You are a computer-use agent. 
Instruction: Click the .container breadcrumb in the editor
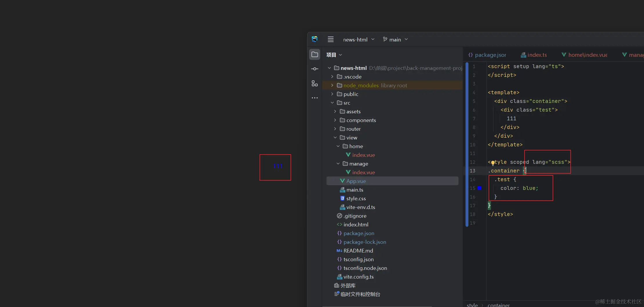tap(498, 305)
